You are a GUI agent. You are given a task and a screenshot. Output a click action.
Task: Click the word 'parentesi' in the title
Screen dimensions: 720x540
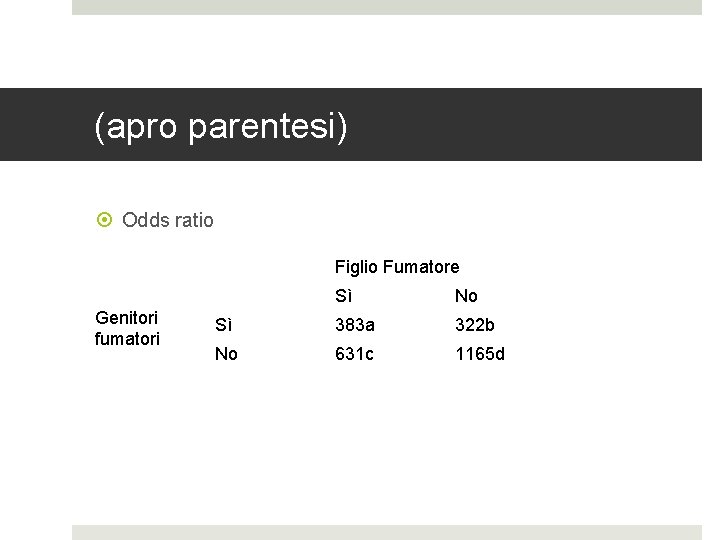(268, 127)
